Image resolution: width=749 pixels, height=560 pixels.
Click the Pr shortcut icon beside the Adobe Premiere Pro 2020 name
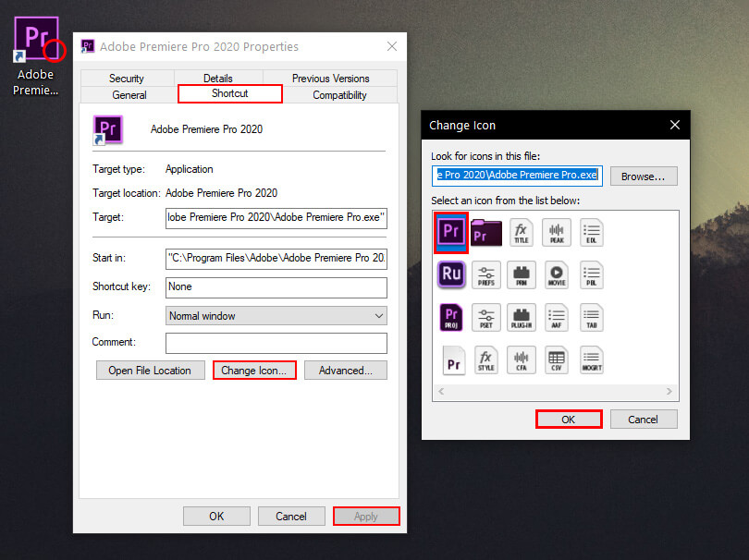click(x=108, y=129)
